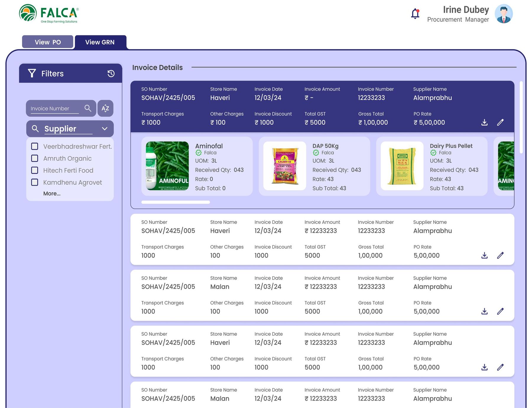The image size is (532, 408).
Task: Tick the Amruth Organic checkbox
Action: tap(35, 159)
